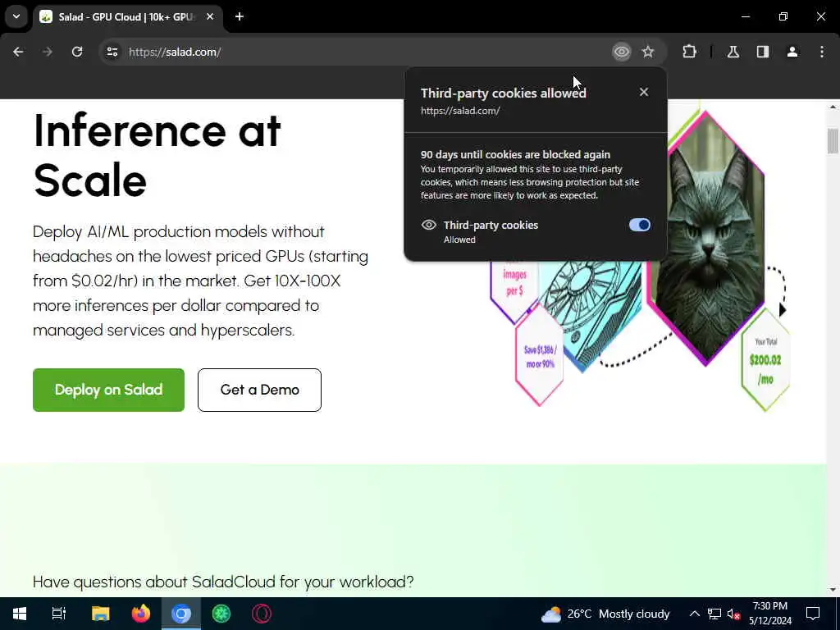Open Chrome Labs flask icon
The image size is (840, 630).
click(x=733, y=52)
